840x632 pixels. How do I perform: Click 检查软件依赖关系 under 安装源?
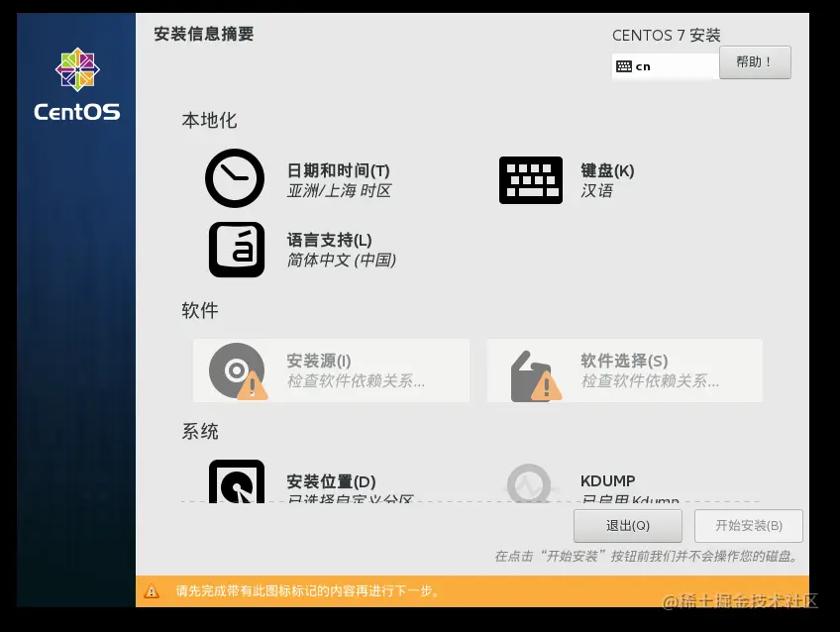tap(356, 380)
